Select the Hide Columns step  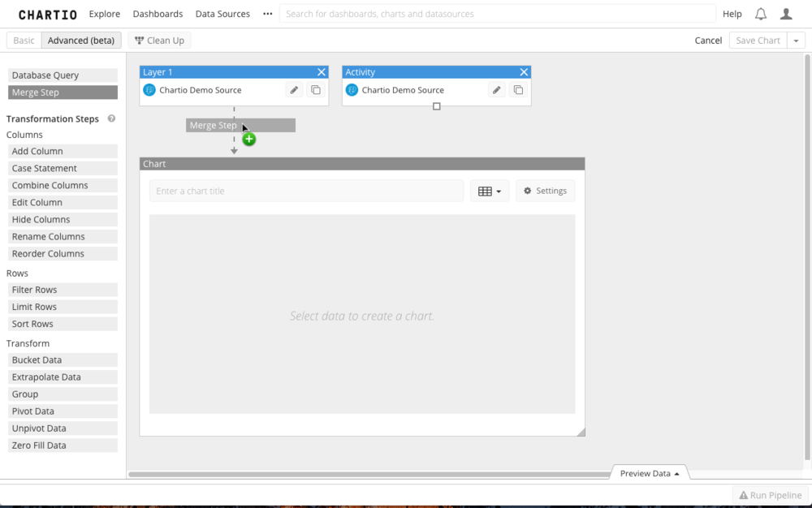pos(63,219)
